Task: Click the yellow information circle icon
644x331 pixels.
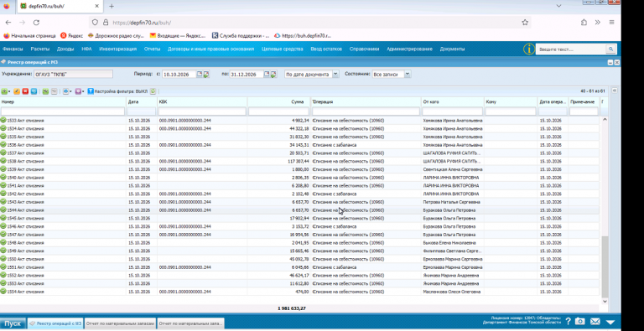Action: 528,49
